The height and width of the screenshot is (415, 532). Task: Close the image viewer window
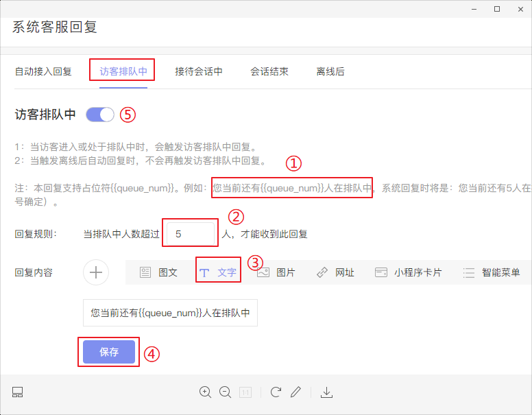(x=520, y=9)
